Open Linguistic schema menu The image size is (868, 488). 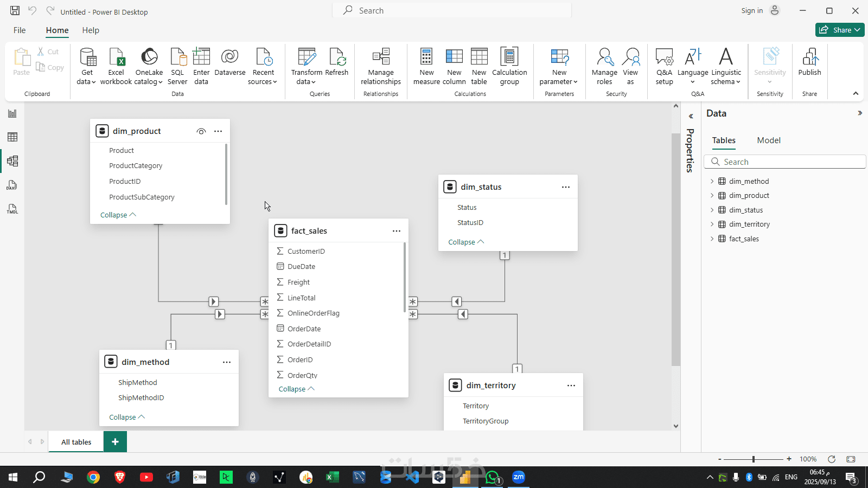pos(726,66)
